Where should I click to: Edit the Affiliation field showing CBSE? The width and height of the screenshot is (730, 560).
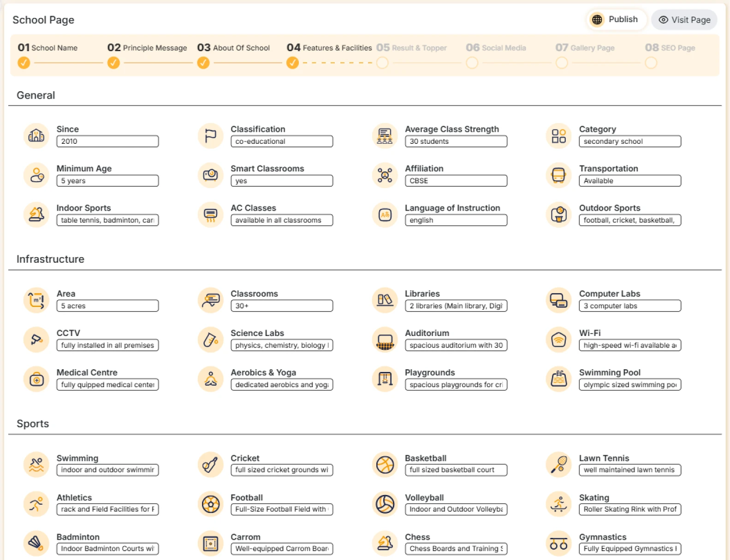(456, 181)
